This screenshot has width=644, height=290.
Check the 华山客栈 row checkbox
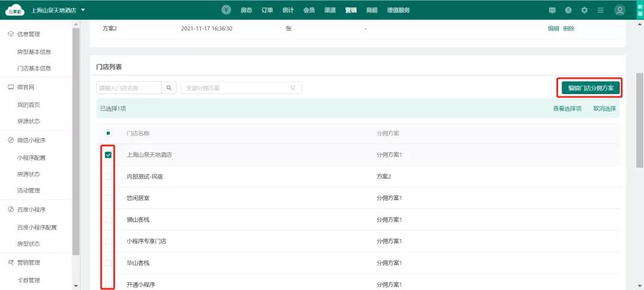click(108, 263)
